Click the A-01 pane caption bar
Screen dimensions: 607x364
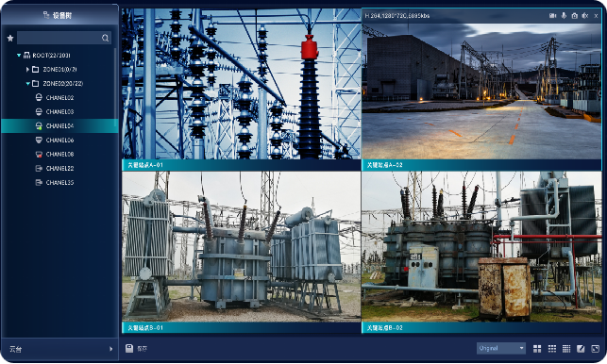(242, 165)
